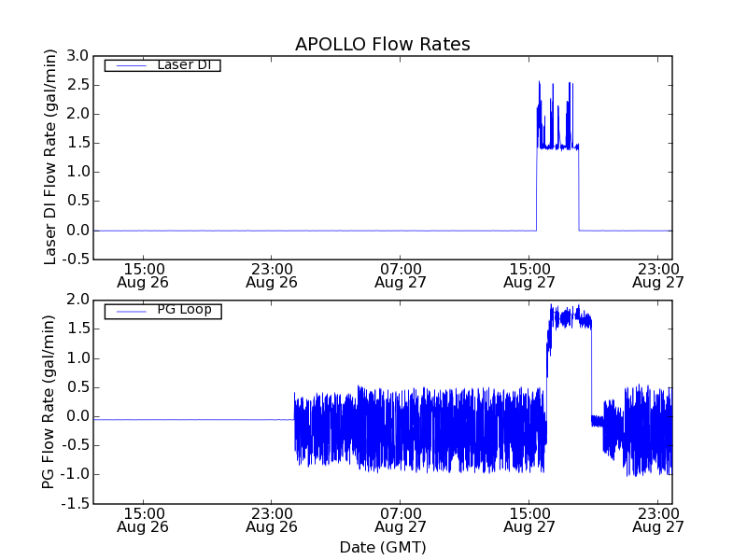Click top plot 23:00 Aug 26 tick label
This screenshot has height=560, width=747.
click(272, 275)
